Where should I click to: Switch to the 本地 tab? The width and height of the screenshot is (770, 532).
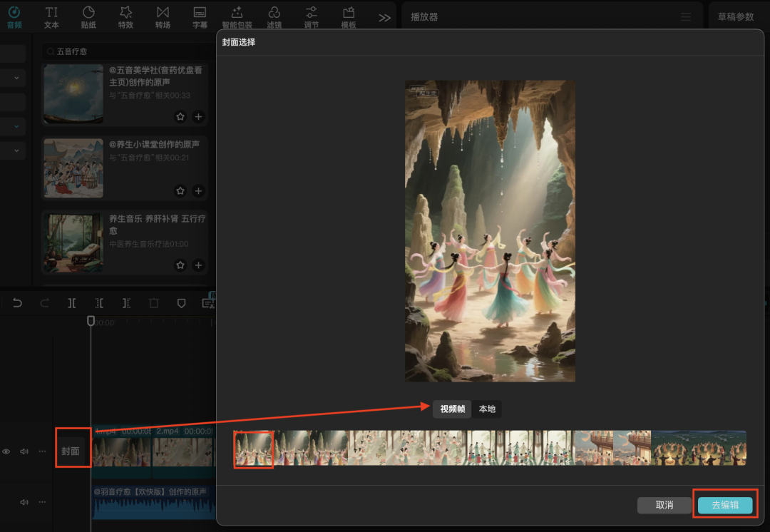(x=487, y=409)
